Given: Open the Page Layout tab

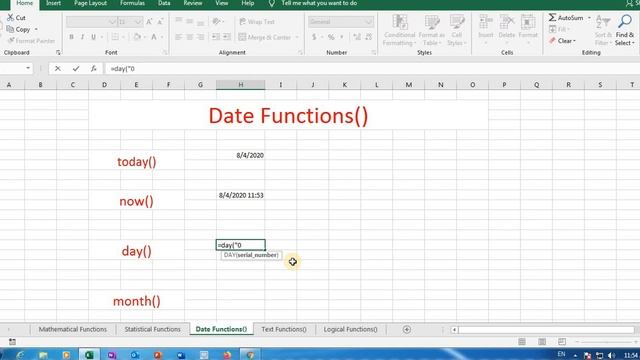Looking at the screenshot, I should coord(90,3).
